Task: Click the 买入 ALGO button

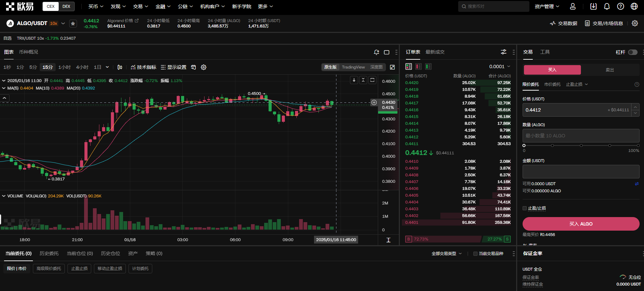Action: 581,224
